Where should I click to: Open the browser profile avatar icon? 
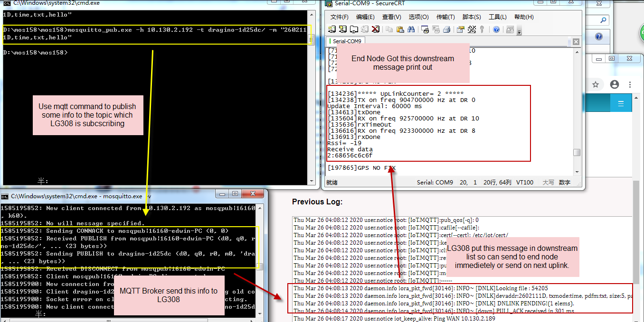615,84
